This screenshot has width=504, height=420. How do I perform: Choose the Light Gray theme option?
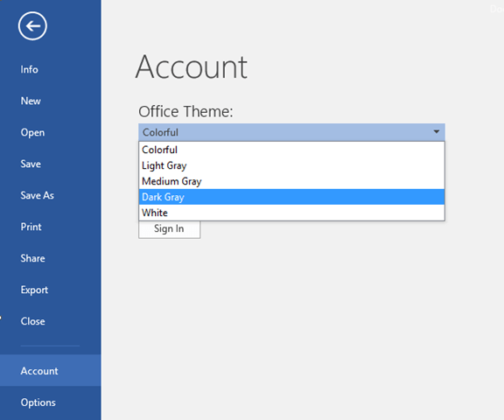[x=291, y=165]
